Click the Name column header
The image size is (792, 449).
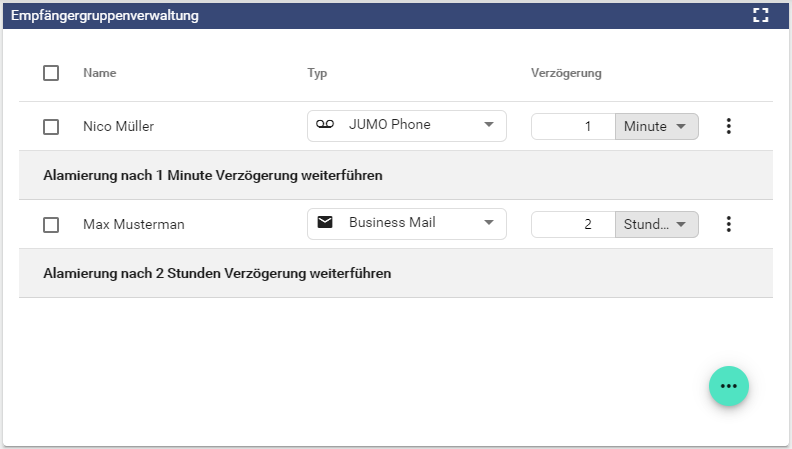[x=100, y=73]
